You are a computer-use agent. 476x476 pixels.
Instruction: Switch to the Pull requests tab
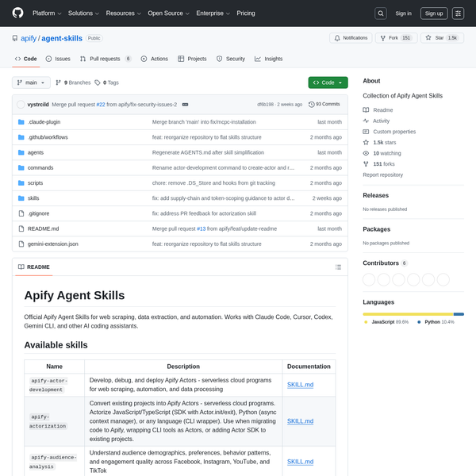click(106, 59)
